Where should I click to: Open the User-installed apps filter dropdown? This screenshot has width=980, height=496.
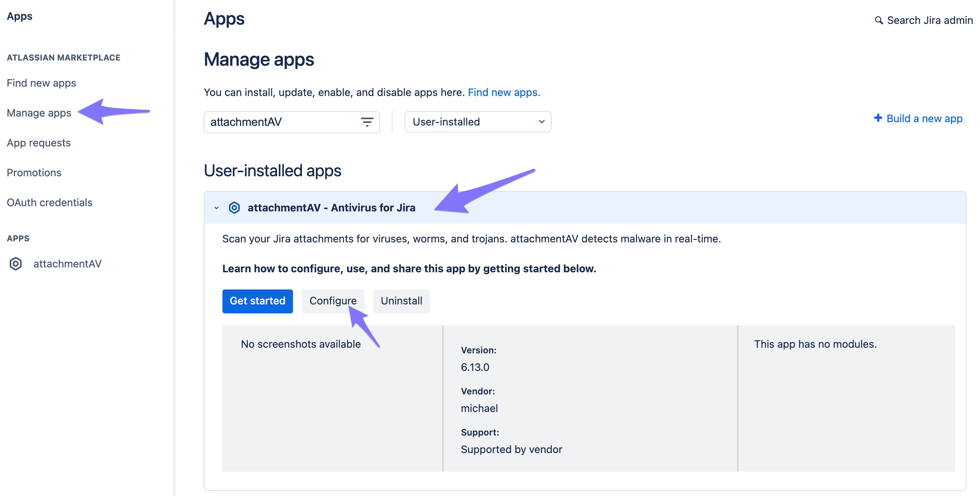pos(477,121)
